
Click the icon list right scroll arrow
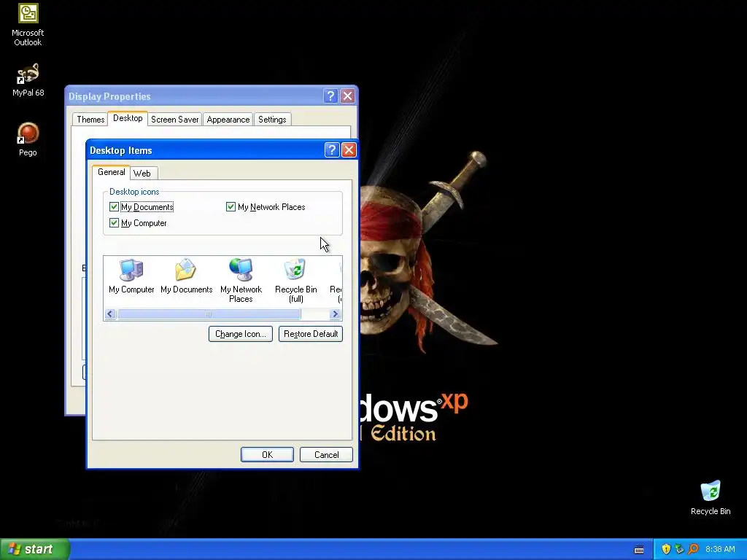click(x=335, y=314)
